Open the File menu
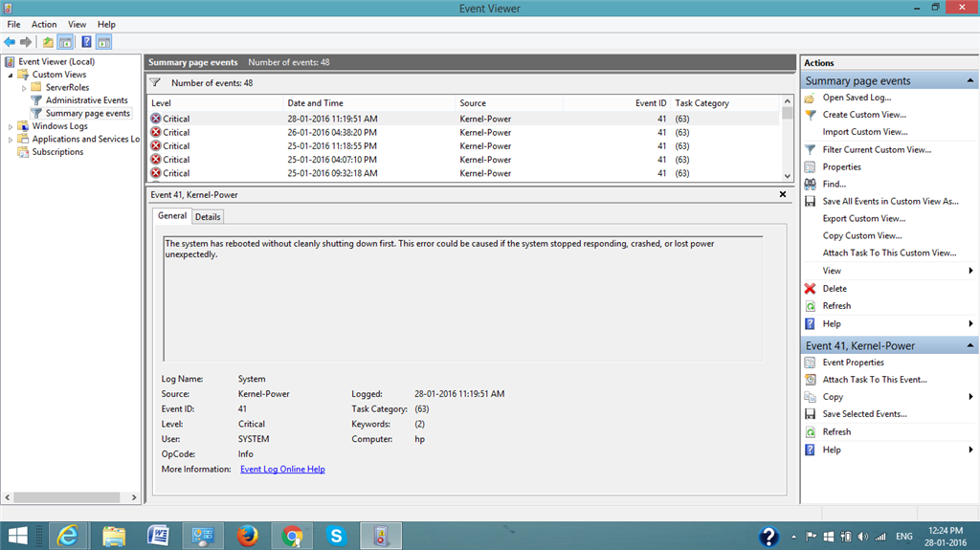 13,24
